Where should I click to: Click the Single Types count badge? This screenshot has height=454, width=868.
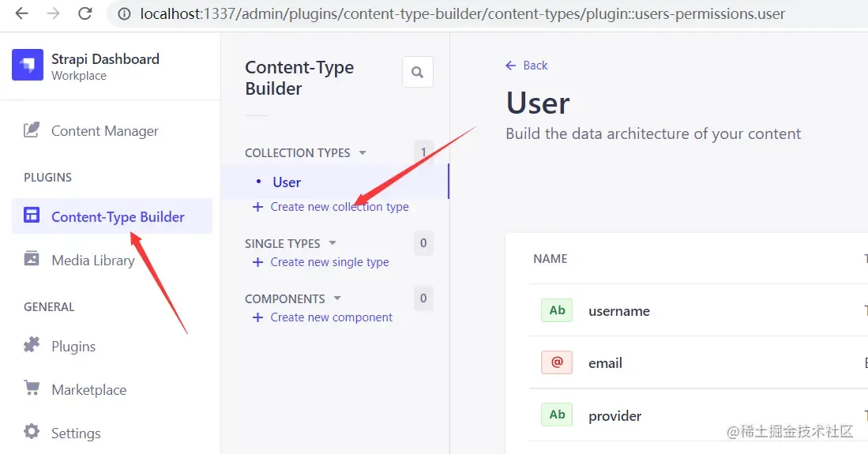[x=423, y=243]
